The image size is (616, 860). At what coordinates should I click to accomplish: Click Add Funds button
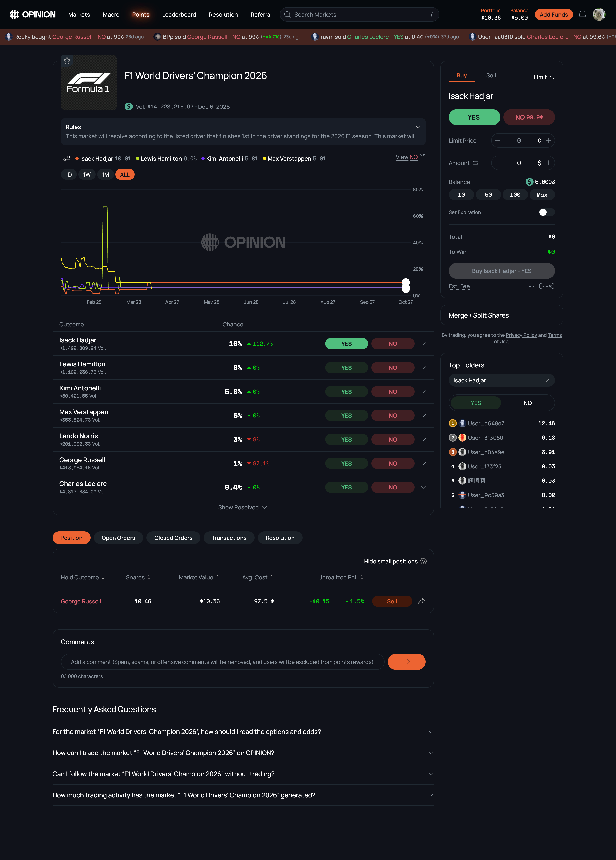[553, 14]
